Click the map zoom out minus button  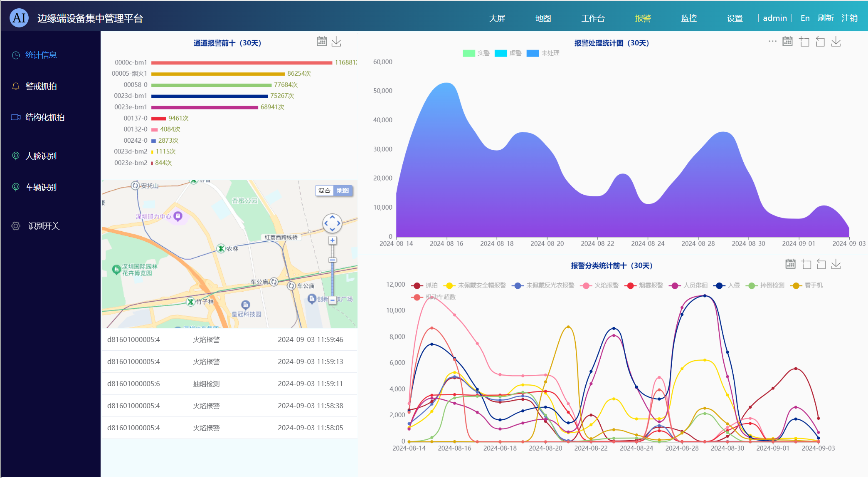tap(332, 300)
